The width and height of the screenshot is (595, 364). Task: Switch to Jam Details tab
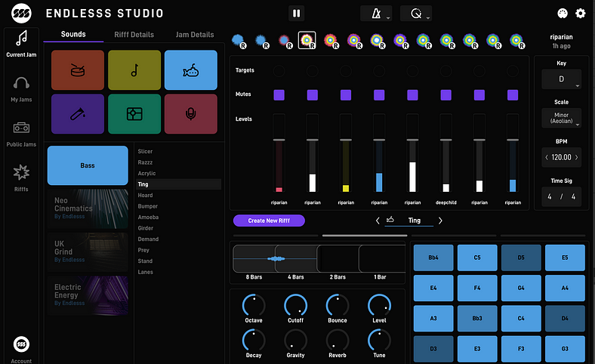[195, 35]
